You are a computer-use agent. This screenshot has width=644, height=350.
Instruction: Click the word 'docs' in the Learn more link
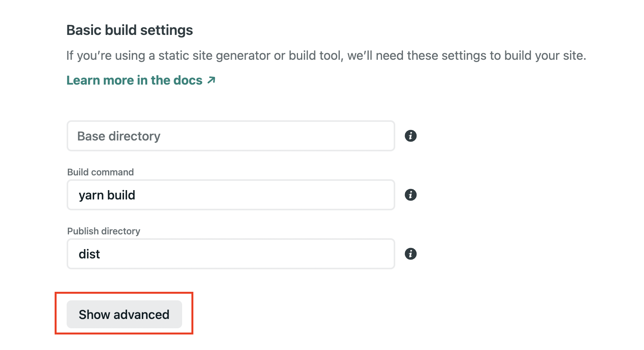[188, 80]
